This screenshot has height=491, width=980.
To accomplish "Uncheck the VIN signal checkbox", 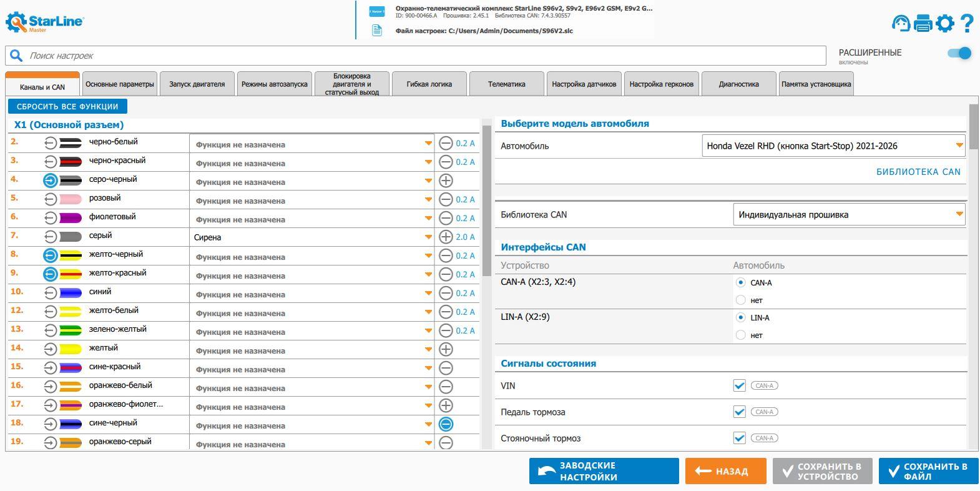I will click(740, 385).
